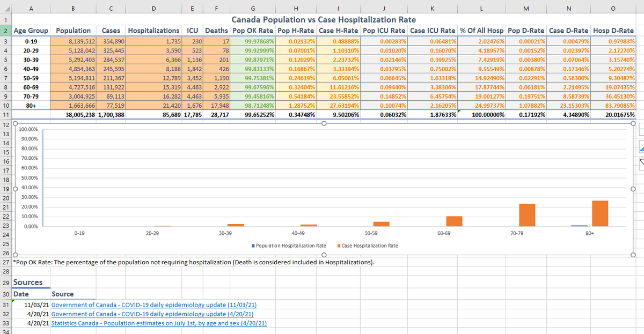Image resolution: width=644 pixels, height=334 pixels.
Task: Click the select-all corner of the sheet
Action: point(5,8)
